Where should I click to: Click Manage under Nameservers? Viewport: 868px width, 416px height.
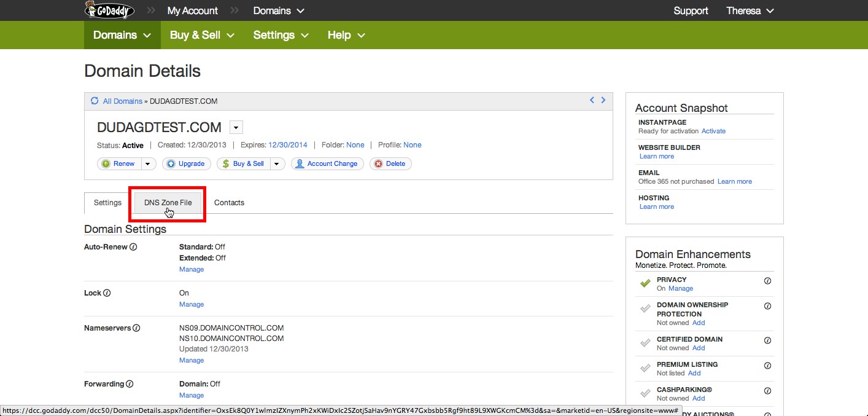pyautogui.click(x=192, y=360)
